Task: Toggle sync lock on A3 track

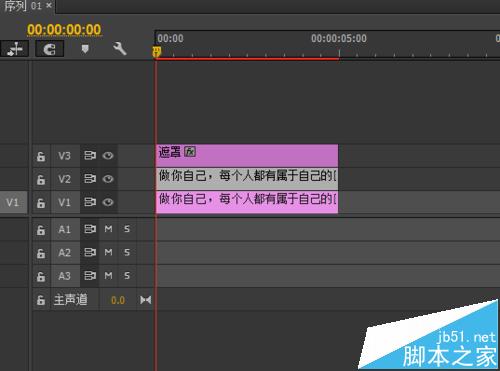Action: 90,276
